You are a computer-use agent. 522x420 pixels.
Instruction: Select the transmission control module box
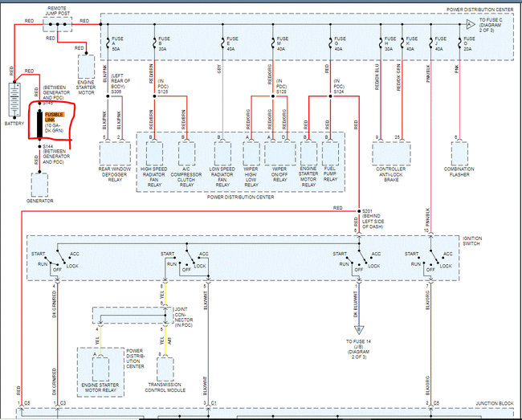(165, 369)
